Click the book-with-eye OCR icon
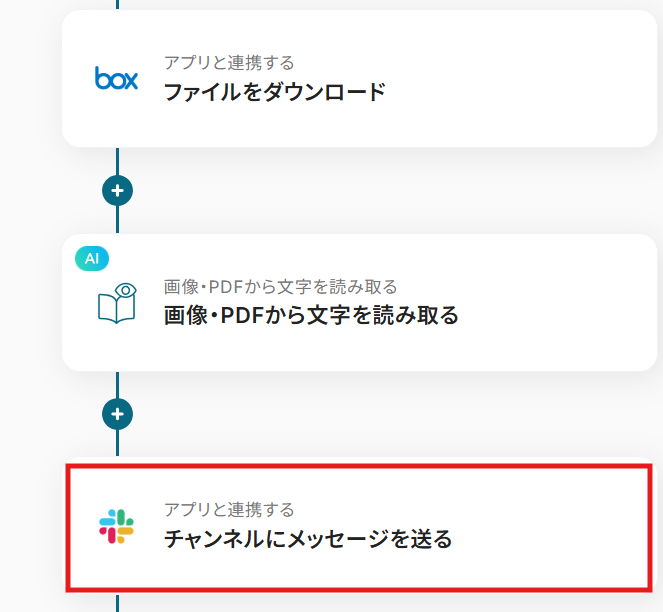This screenshot has height=612, width=663. (x=117, y=302)
